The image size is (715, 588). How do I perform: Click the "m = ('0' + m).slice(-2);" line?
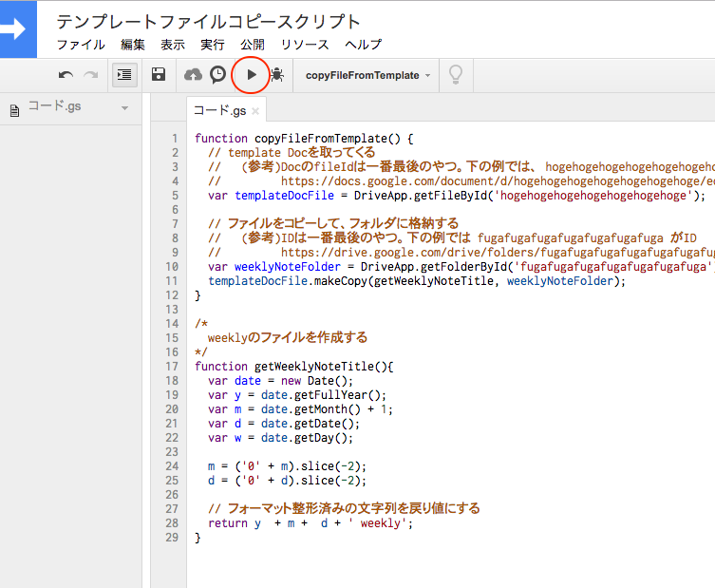pos(288,466)
